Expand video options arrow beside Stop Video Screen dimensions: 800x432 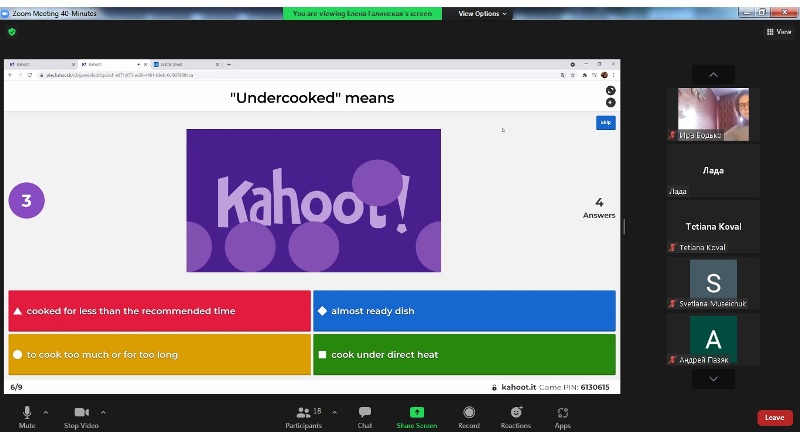pos(103,412)
